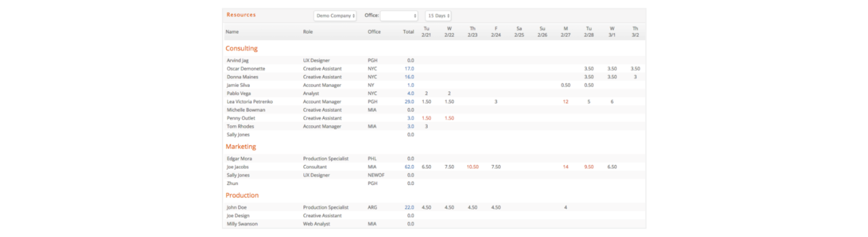868x237 pixels.
Task: Select Sally Jones under Consulting
Action: (238, 135)
